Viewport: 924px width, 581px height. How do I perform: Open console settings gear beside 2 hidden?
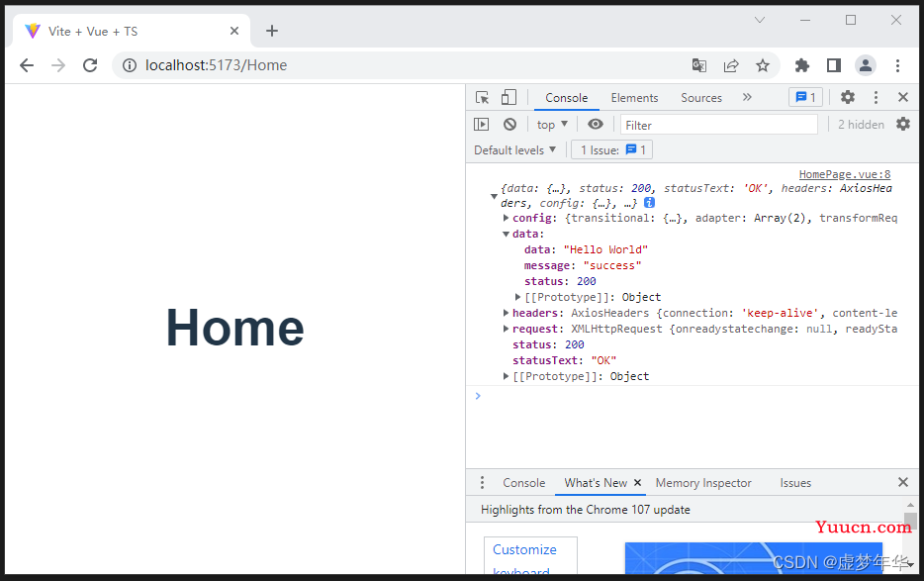(x=903, y=124)
